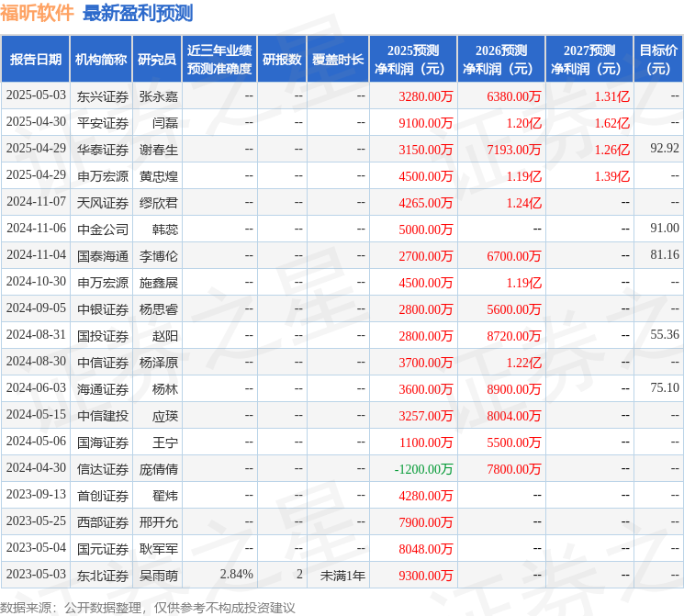Click the 7193.00万 forecast value

point(514,150)
